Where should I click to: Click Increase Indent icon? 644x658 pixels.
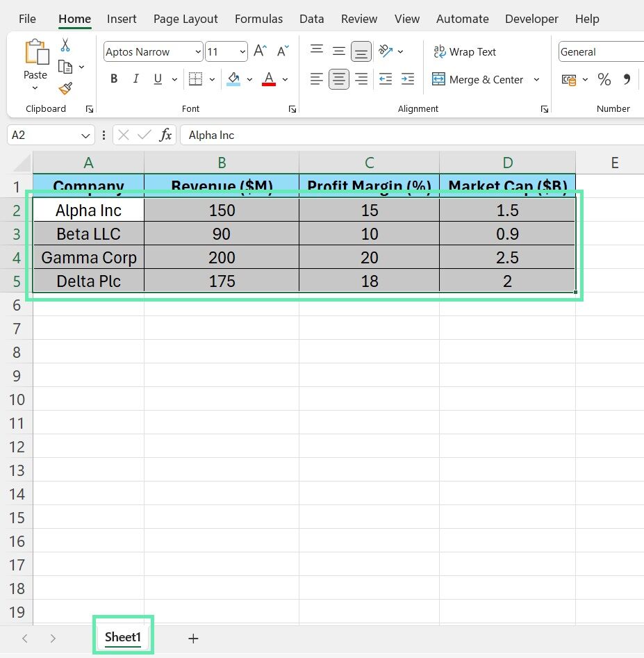(407, 79)
